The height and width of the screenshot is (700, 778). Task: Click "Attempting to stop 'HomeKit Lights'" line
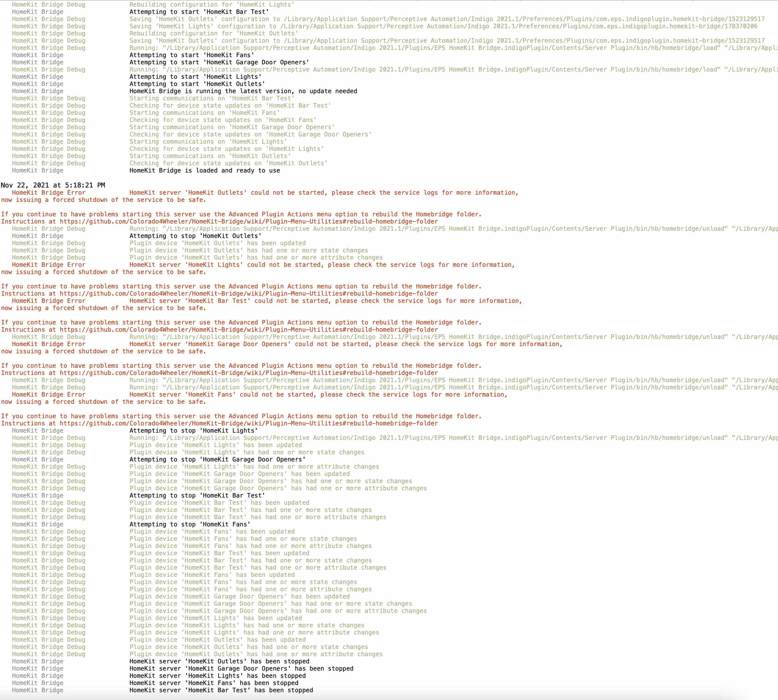[x=194, y=431]
